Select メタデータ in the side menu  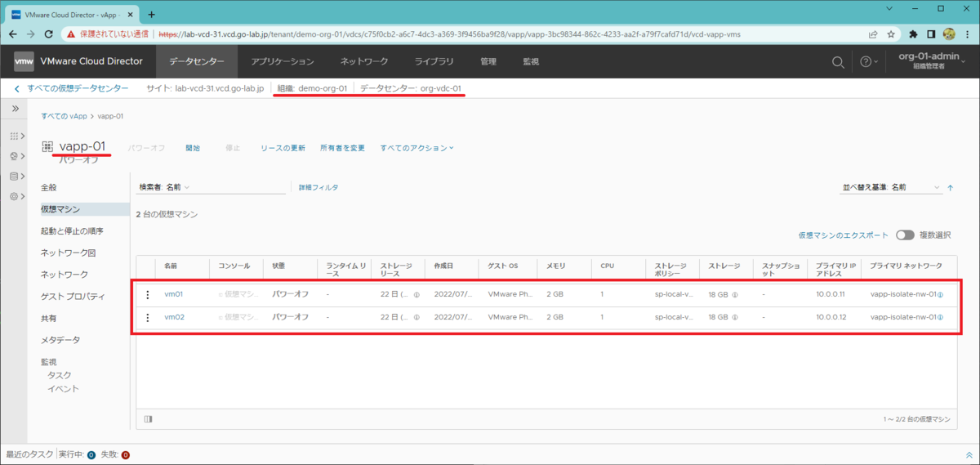60,340
